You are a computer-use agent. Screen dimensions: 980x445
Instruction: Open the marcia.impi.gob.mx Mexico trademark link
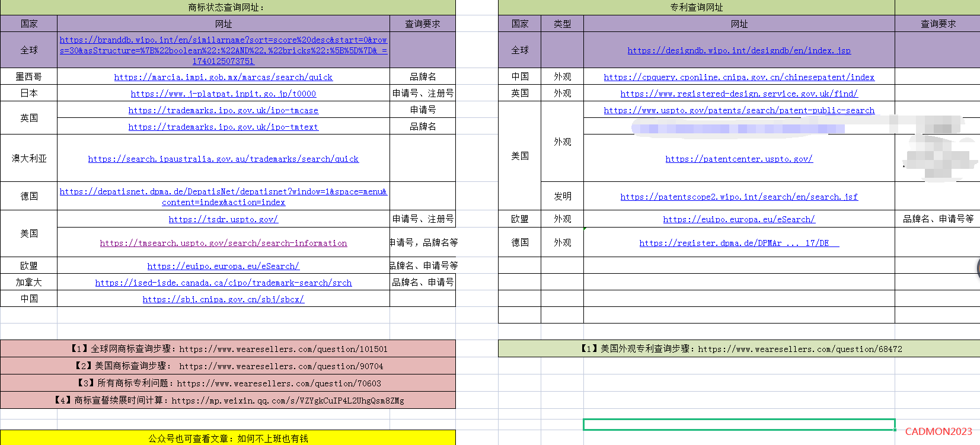223,77
